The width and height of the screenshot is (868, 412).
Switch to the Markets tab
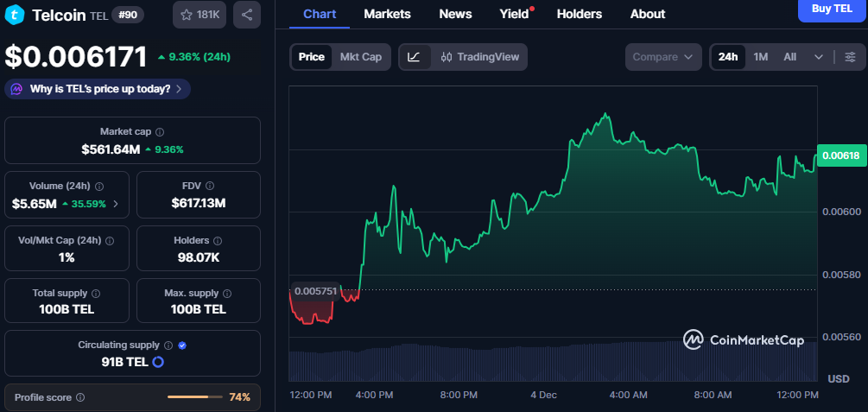387,14
